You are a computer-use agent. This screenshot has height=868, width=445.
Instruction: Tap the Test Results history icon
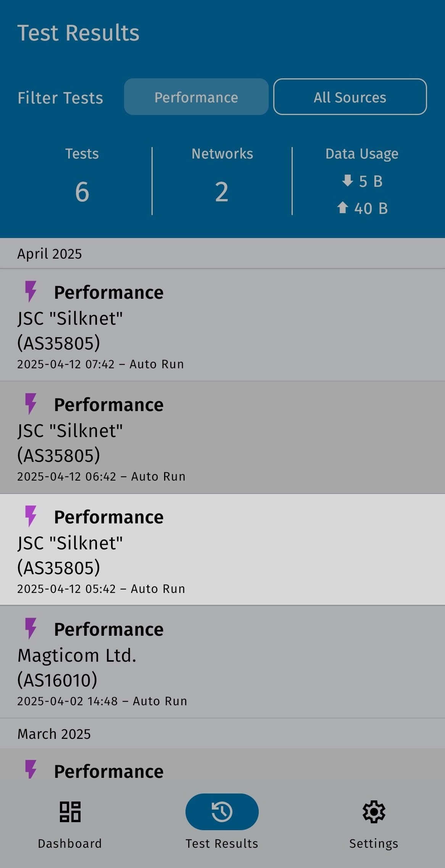click(222, 811)
